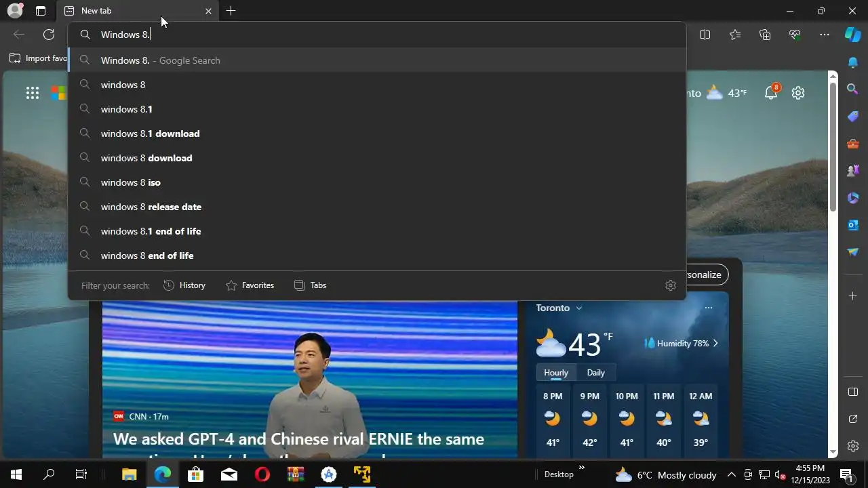Choose 'windows 8 iso' suggestion
This screenshot has width=868, height=488.
pyautogui.click(x=377, y=182)
